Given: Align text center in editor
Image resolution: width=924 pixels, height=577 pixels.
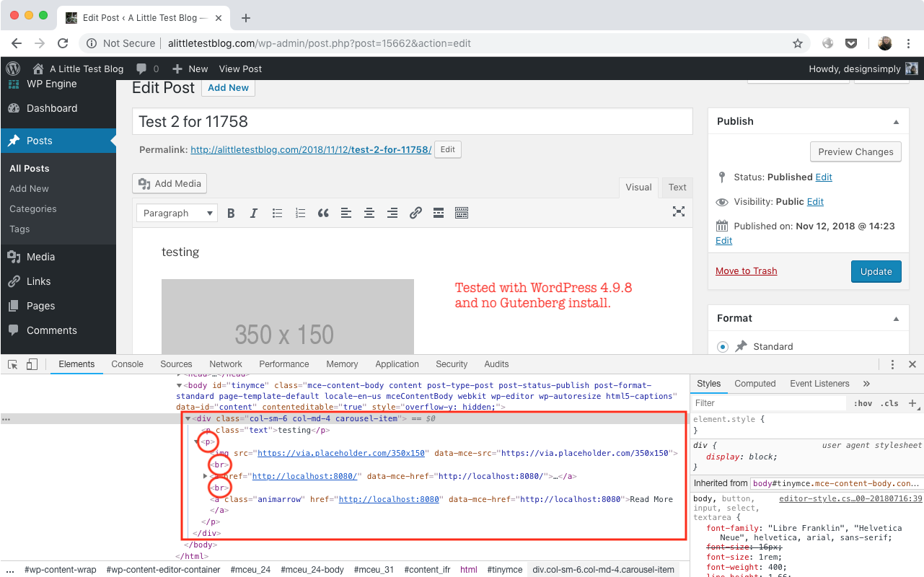Looking at the screenshot, I should point(369,213).
